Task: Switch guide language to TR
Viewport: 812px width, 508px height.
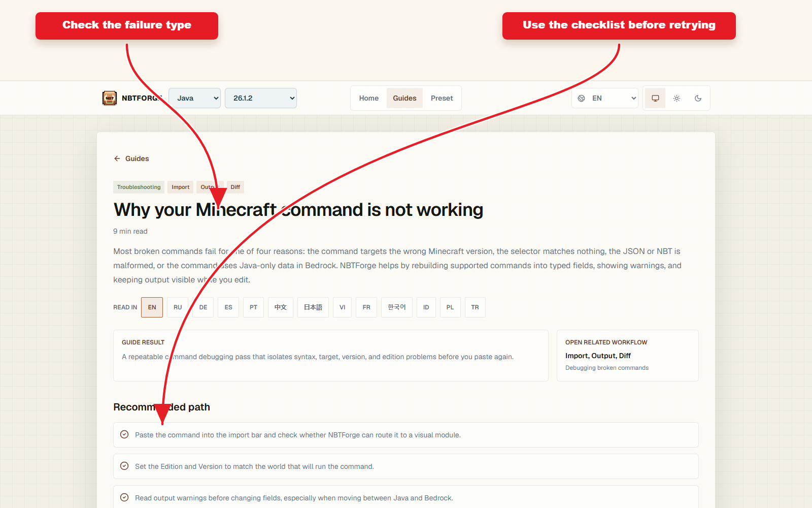Action: pos(475,307)
